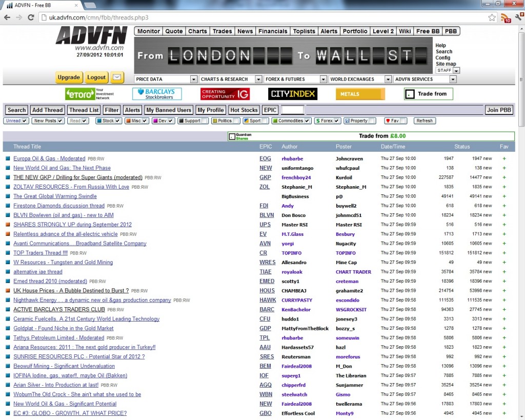Open the Portfolio tab

(x=355, y=31)
